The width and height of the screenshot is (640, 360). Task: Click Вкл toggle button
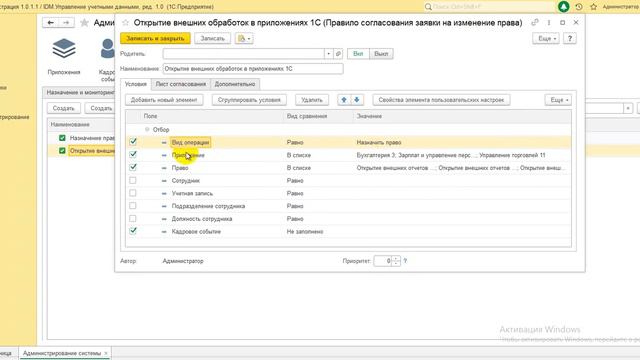(x=358, y=54)
